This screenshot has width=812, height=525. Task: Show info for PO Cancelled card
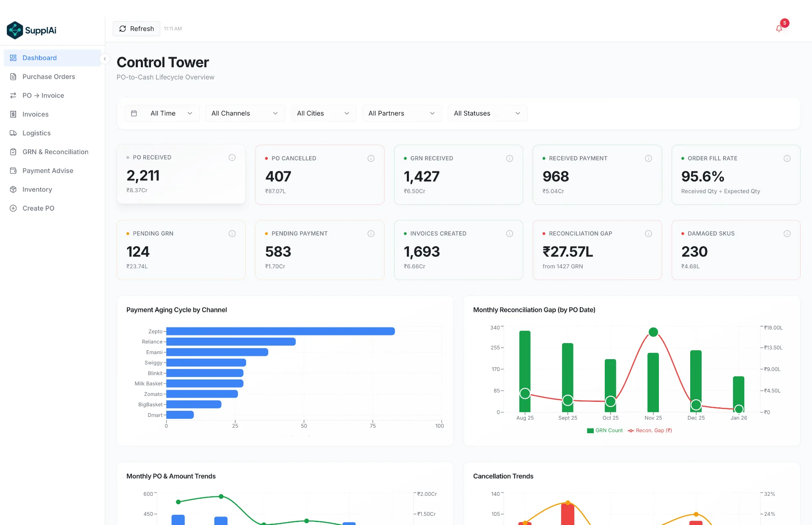[371, 158]
